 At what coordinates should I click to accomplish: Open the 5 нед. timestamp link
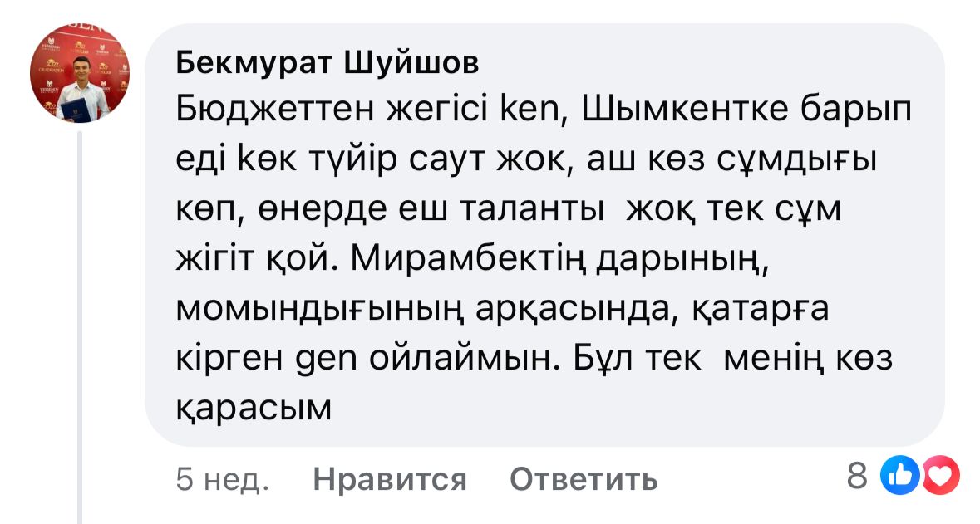222,480
